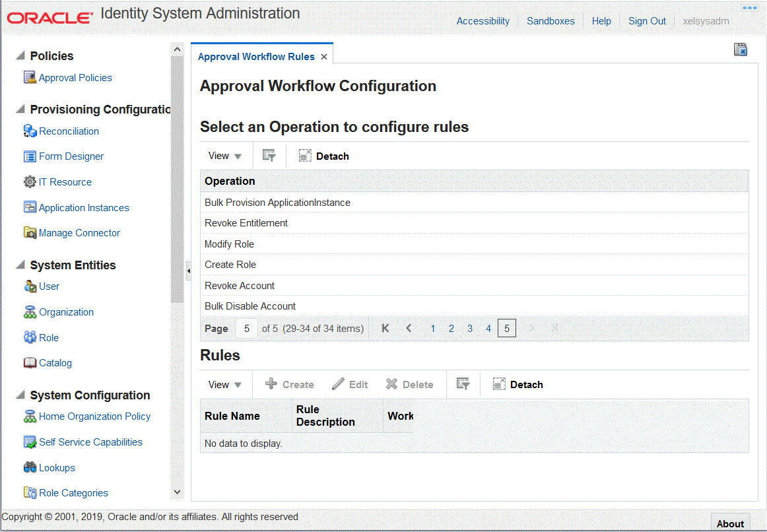Select Modify Role operation row
Viewport: 767px width, 532px height.
474,244
